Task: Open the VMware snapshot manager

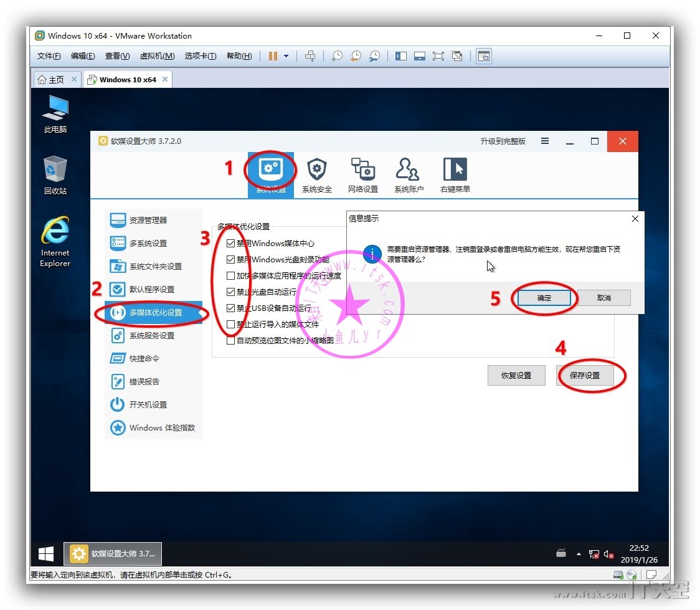Action: (374, 56)
